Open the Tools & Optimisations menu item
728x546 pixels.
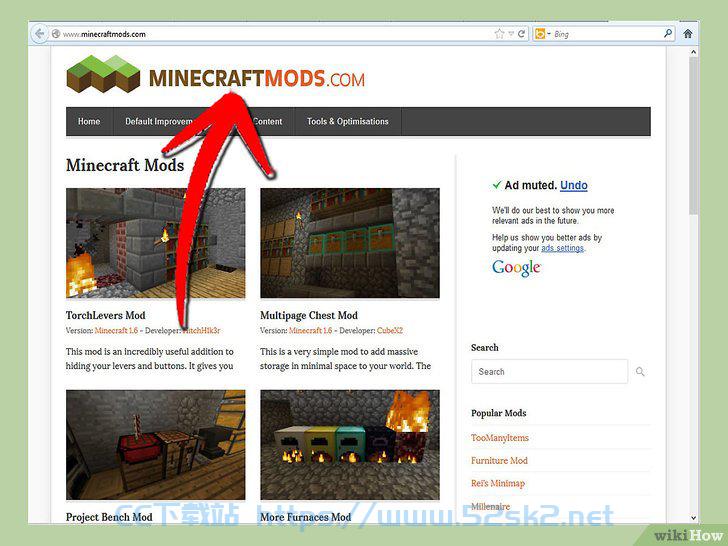(347, 122)
